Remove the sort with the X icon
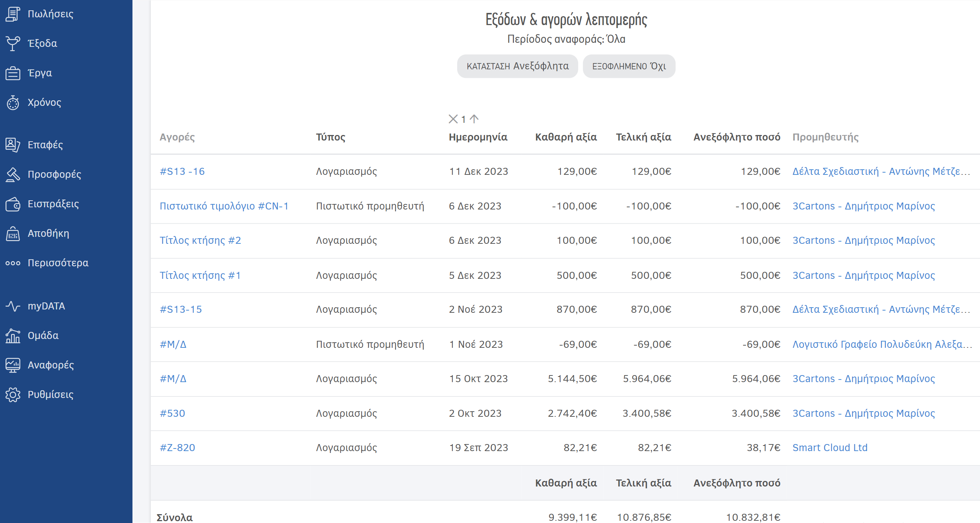This screenshot has width=980, height=523. pos(453,119)
